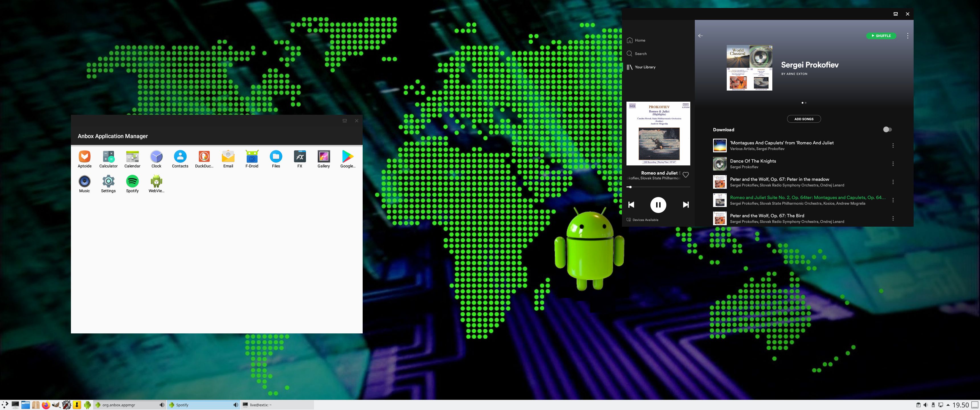Skip to the next track
980x410 pixels.
[x=685, y=205]
